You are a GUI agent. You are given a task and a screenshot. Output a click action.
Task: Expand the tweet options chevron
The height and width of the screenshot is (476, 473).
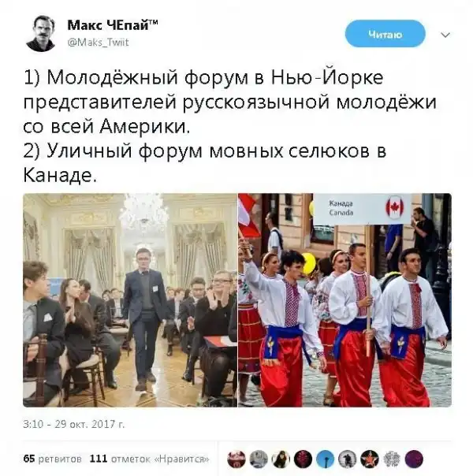445,35
